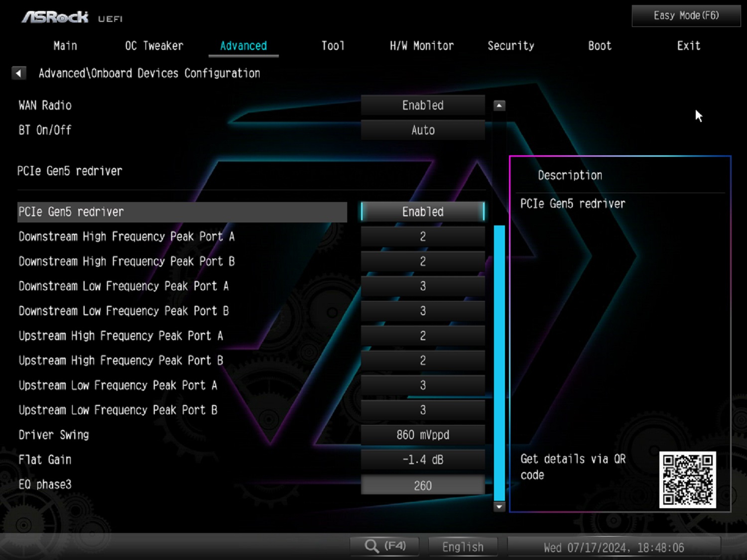Open Upstream Low Frequency Peak Port B value

pyautogui.click(x=423, y=410)
